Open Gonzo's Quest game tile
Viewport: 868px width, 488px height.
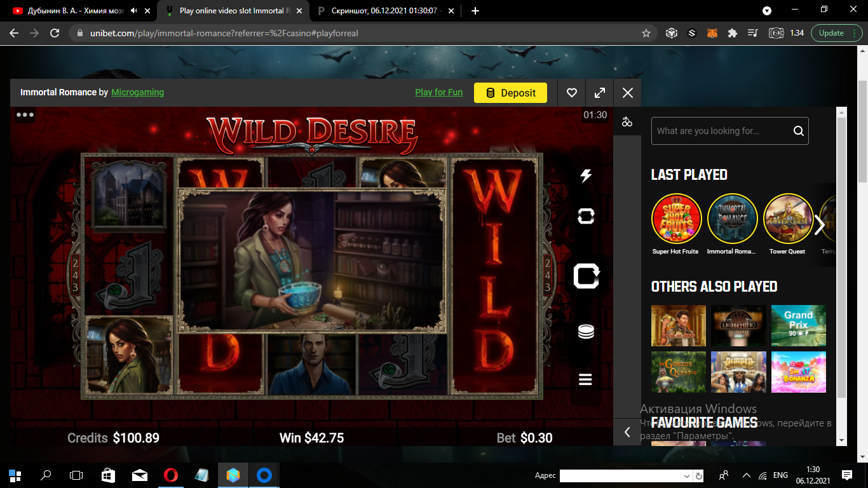point(679,372)
